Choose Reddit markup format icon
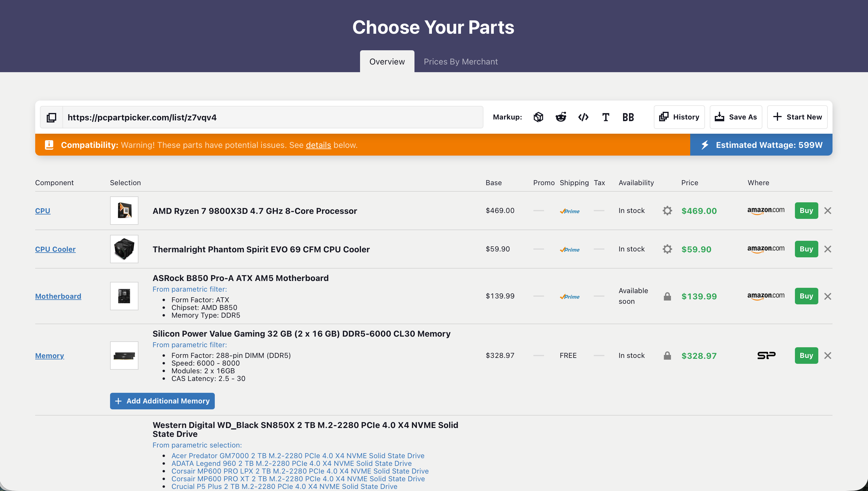This screenshot has width=868, height=491. [561, 117]
